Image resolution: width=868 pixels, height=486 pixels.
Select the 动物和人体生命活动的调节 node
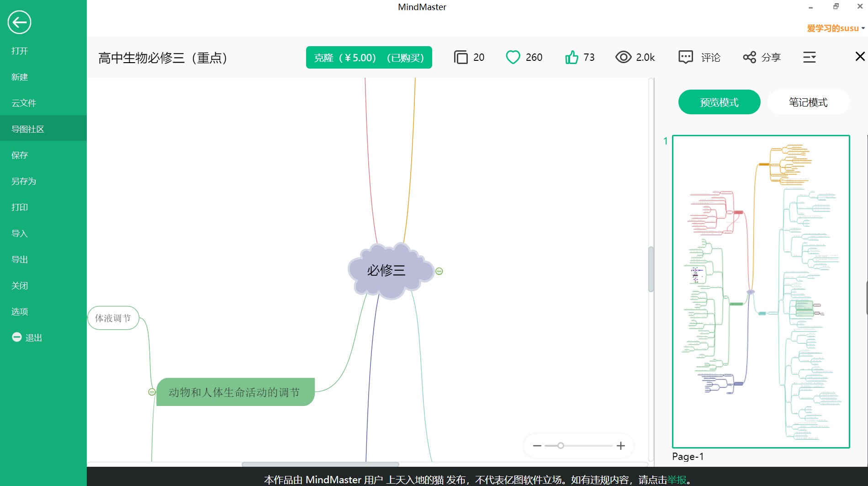[235, 392]
